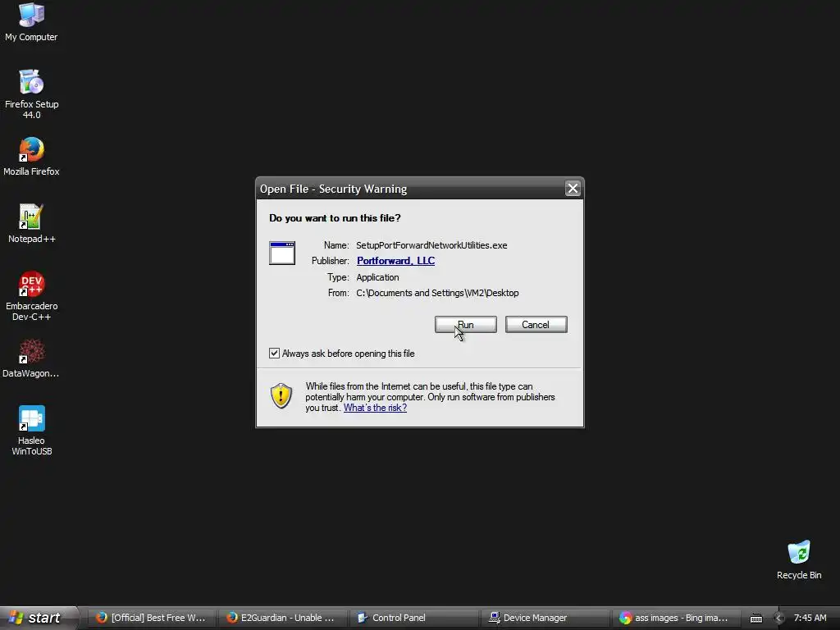Open the Portforward, LLC publisher link

pos(396,261)
